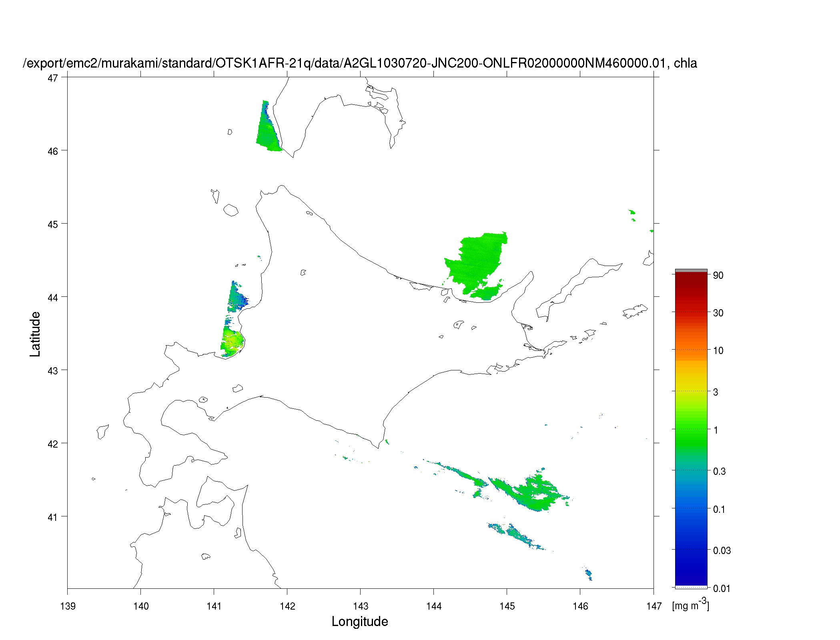The width and height of the screenshot is (840, 640).
Task: Click longitude tick label '139'
Action: click(68, 606)
